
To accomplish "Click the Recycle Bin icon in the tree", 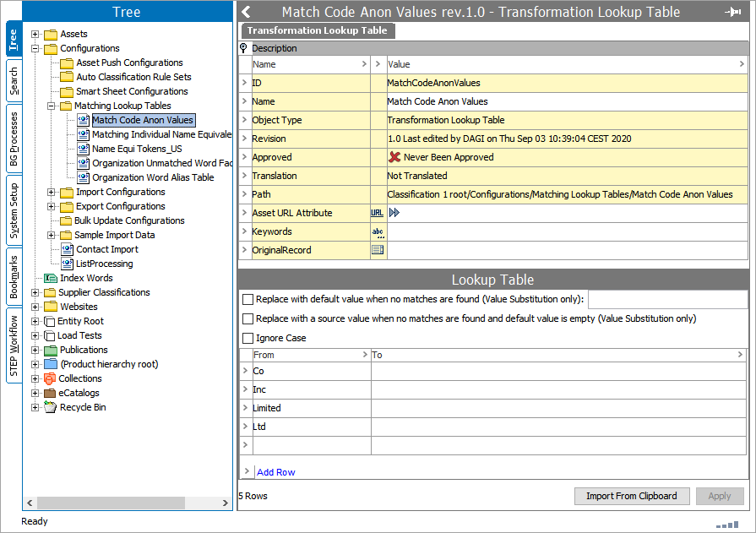I will coord(51,407).
